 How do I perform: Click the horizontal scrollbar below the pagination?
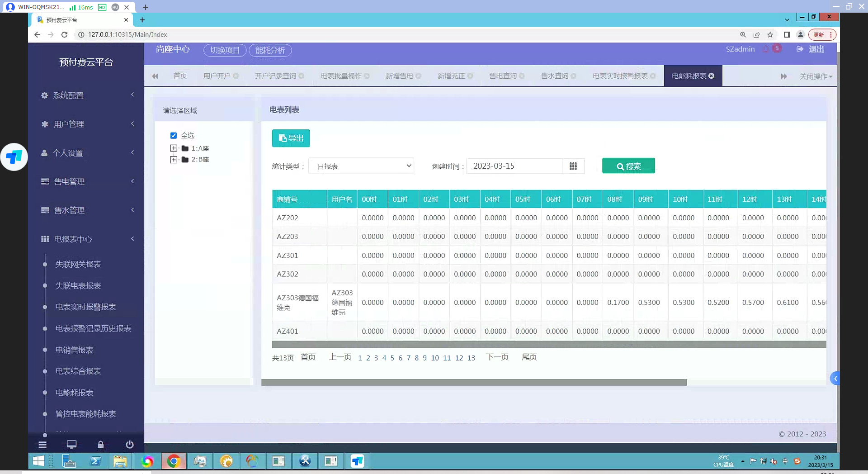click(x=474, y=383)
